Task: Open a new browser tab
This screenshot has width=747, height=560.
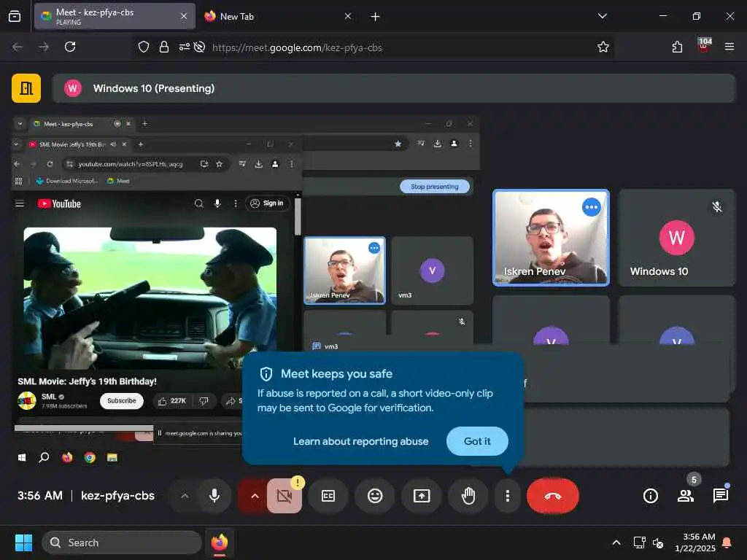Action: (x=375, y=17)
